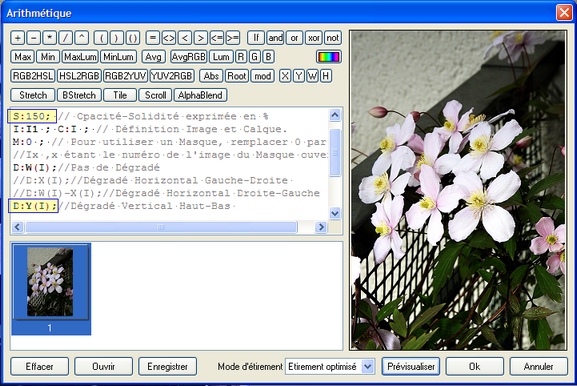Insert the greater-or-equal >= operator

[x=233, y=38]
